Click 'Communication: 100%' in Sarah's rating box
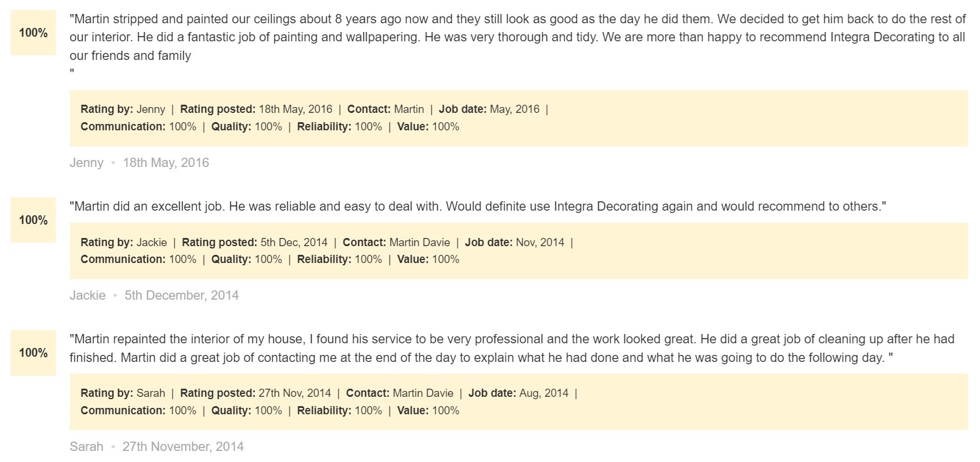Image resolution: width=980 pixels, height=462 pixels. (x=138, y=411)
